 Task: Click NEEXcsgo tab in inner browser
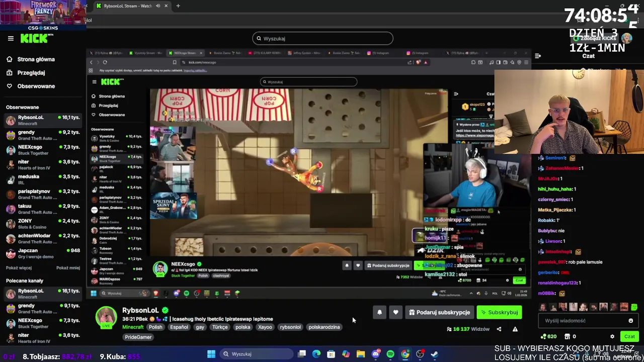pos(186,53)
